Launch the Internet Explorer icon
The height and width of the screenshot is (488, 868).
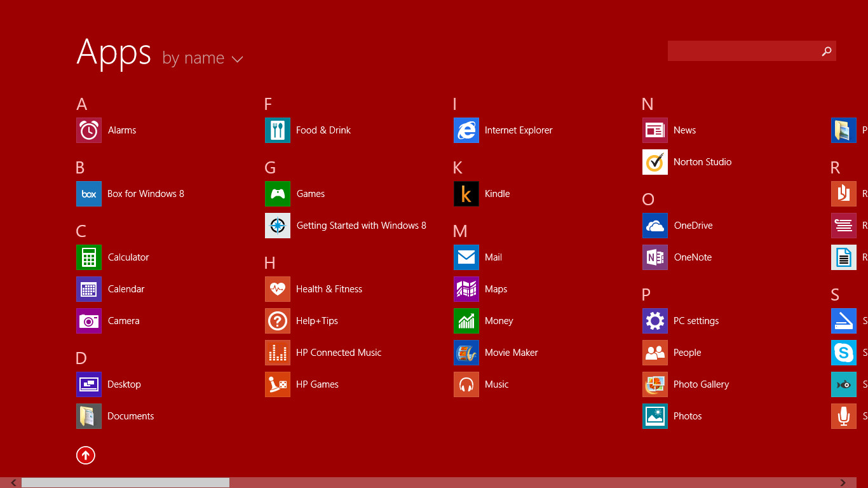point(466,130)
